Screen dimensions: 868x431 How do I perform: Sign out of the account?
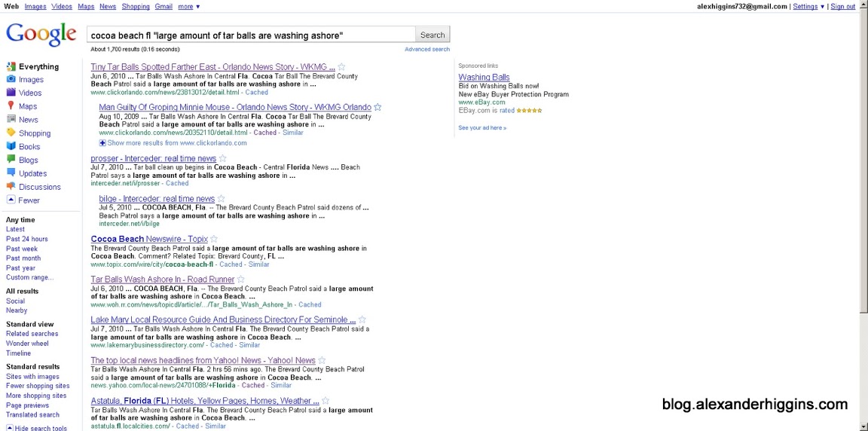pos(842,7)
